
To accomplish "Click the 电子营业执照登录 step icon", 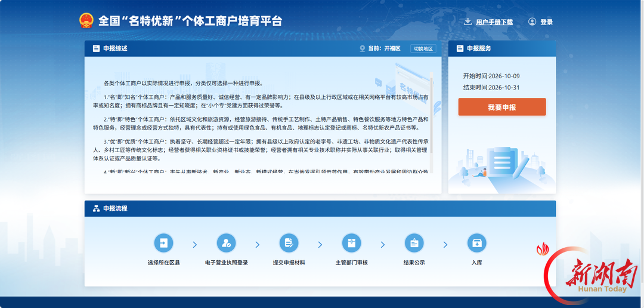I will click(227, 243).
